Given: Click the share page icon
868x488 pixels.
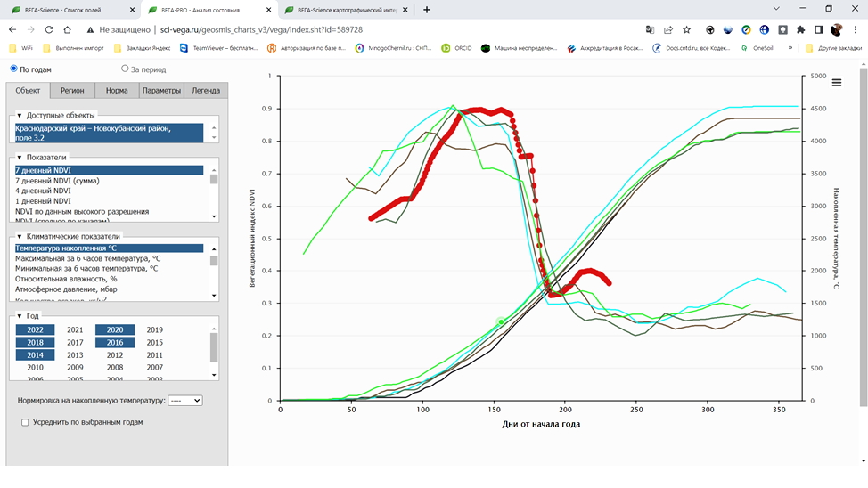Looking at the screenshot, I should [668, 30].
